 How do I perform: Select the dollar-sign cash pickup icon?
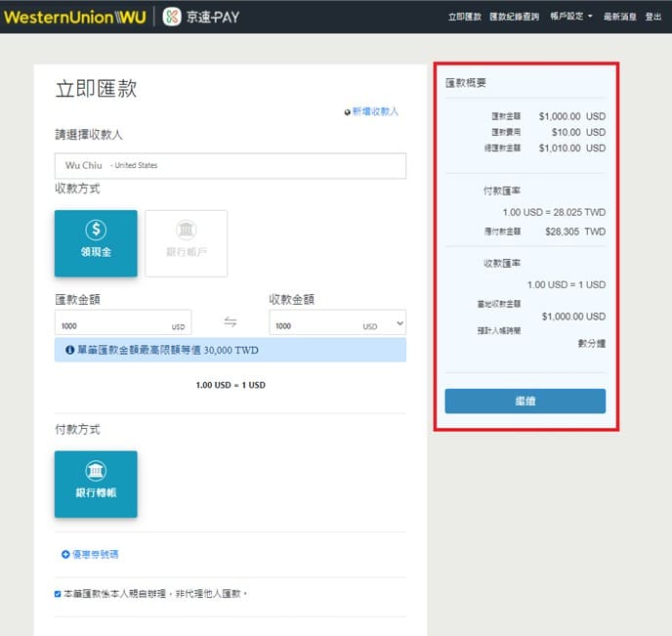click(x=96, y=231)
